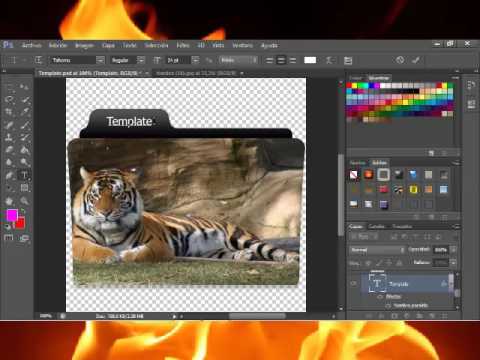Select the Horizontal Type tool in toolbox
The image size is (480, 360).
[24, 175]
